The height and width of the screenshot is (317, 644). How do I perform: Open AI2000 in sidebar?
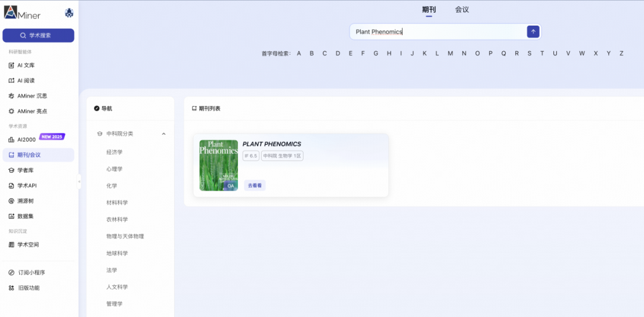(x=38, y=139)
